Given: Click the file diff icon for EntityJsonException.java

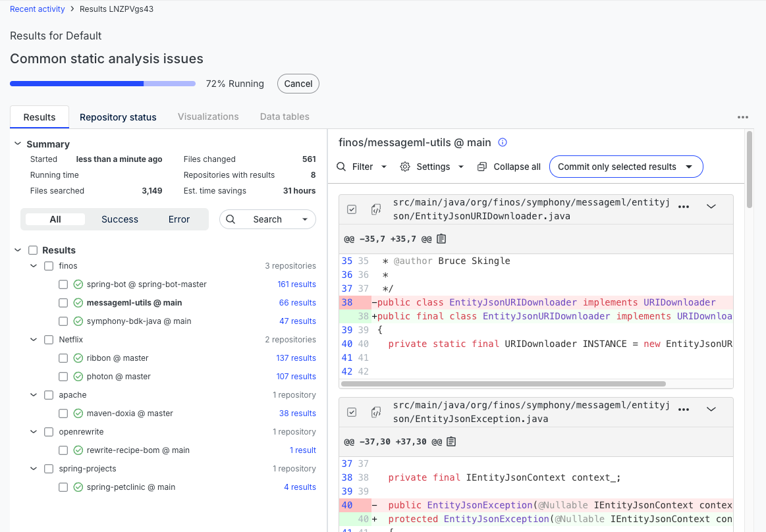Looking at the screenshot, I should [x=375, y=412].
